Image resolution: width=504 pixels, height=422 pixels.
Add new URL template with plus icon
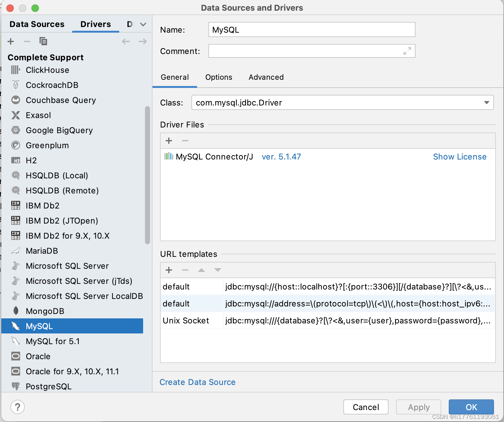(169, 270)
